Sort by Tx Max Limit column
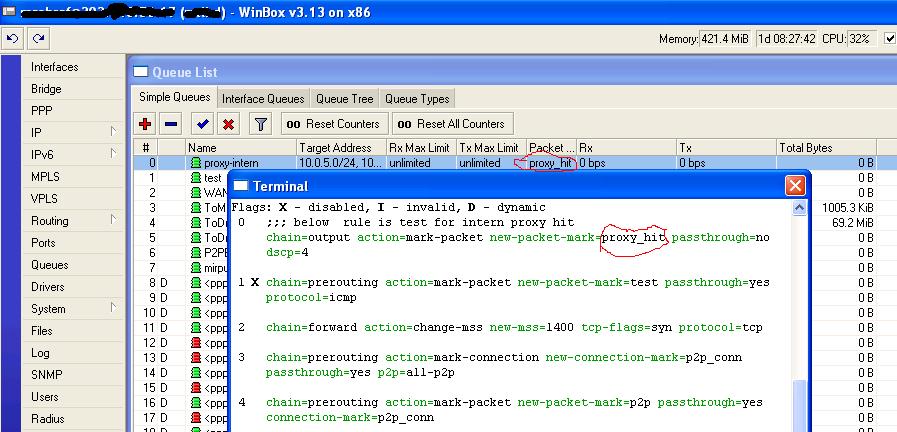The height and width of the screenshot is (432, 897). (491, 148)
